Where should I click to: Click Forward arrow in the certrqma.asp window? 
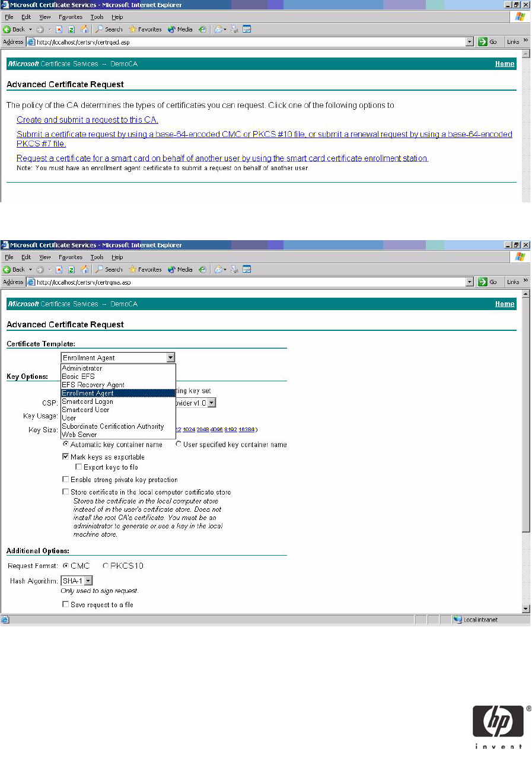coord(42,269)
